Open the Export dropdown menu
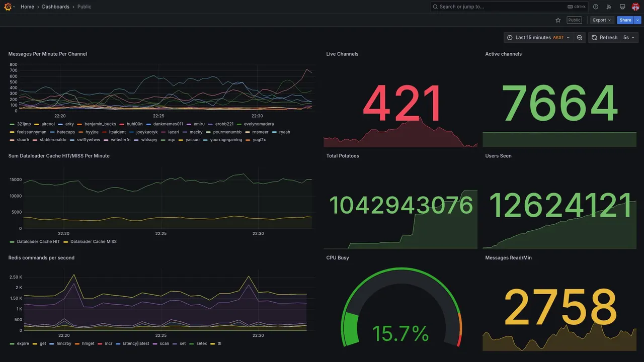This screenshot has width=644, height=362. [602, 20]
